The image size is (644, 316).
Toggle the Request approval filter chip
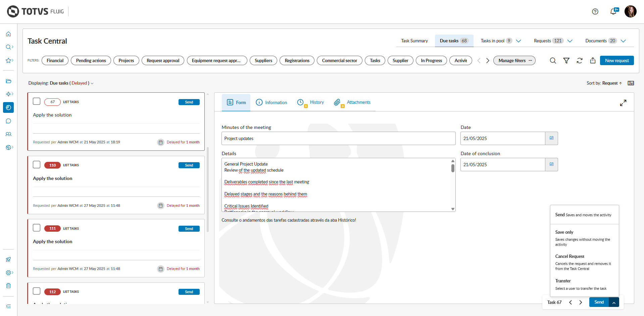pyautogui.click(x=163, y=60)
